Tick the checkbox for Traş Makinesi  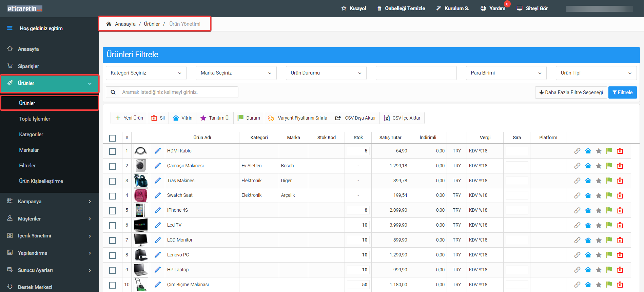coord(113,181)
